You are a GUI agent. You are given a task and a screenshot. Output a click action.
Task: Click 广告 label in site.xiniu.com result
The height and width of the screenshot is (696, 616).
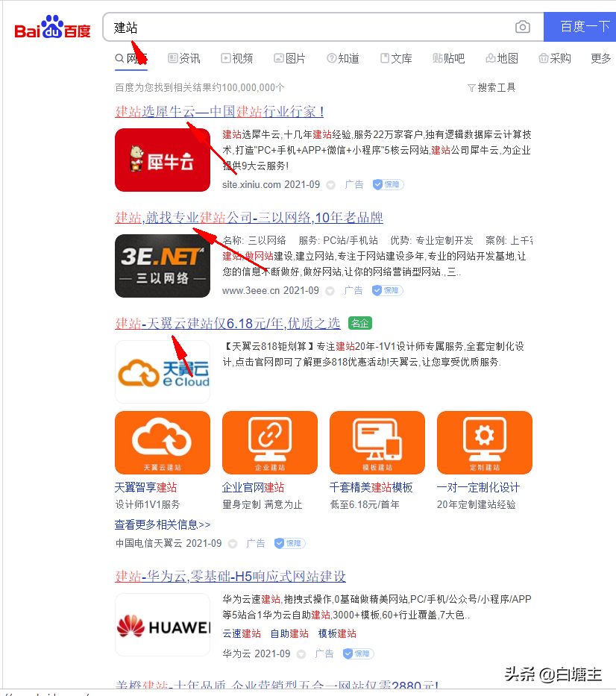tap(354, 185)
